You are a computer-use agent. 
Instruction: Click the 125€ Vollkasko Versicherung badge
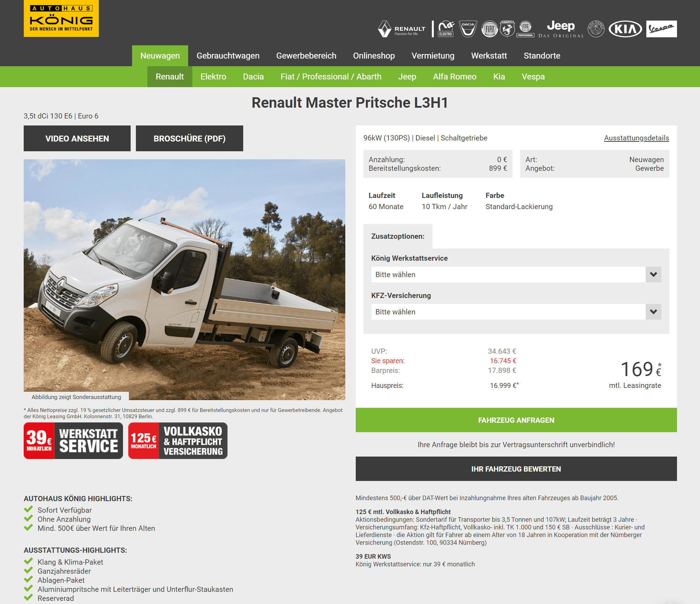(178, 441)
